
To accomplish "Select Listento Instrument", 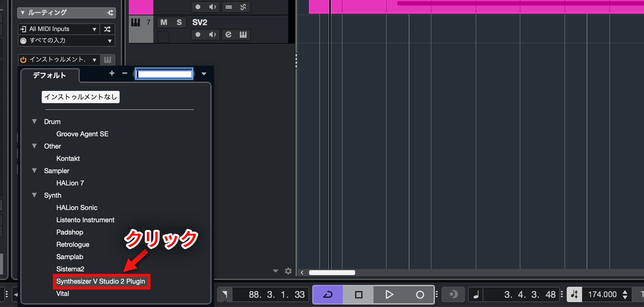I will click(85, 220).
